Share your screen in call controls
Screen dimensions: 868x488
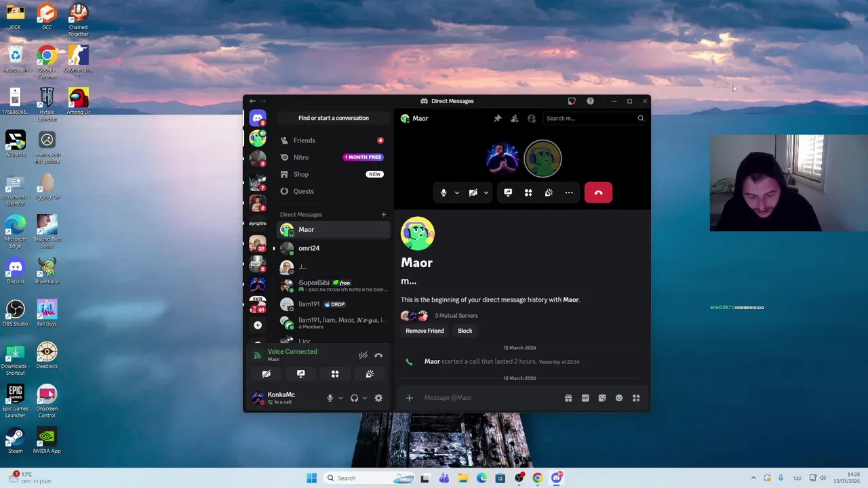click(508, 192)
